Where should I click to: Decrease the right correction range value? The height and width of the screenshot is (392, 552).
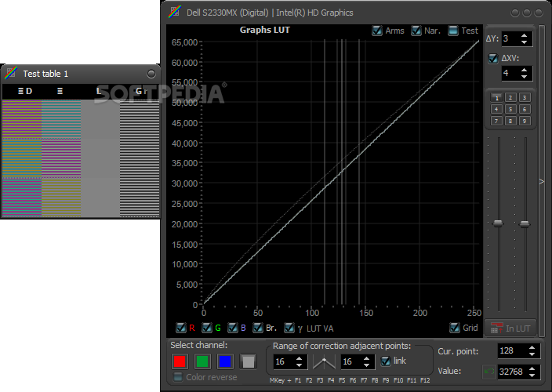click(366, 365)
